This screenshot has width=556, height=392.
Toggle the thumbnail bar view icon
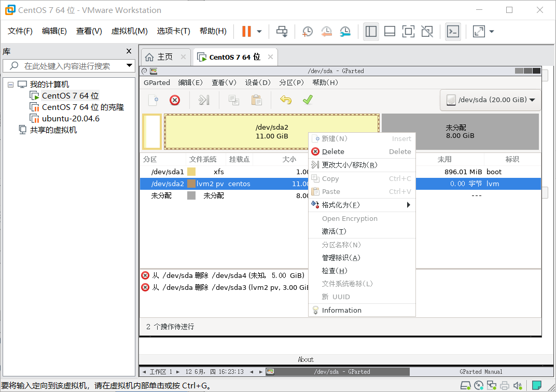click(390, 32)
